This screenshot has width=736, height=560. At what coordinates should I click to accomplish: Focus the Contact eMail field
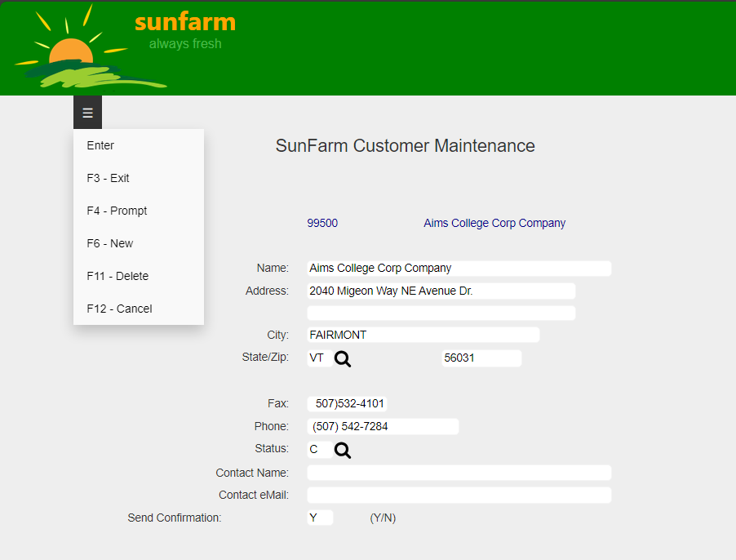click(x=459, y=496)
